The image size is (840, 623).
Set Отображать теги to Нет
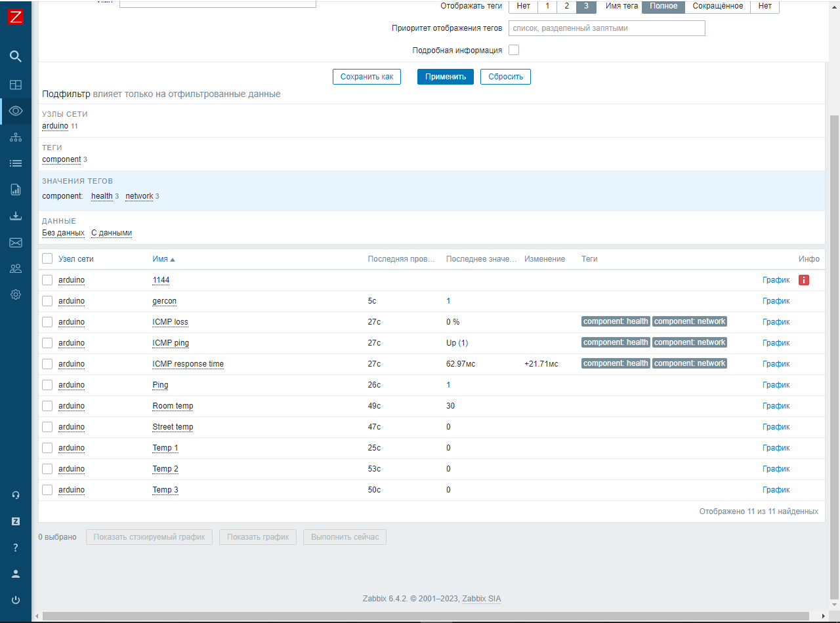(523, 7)
